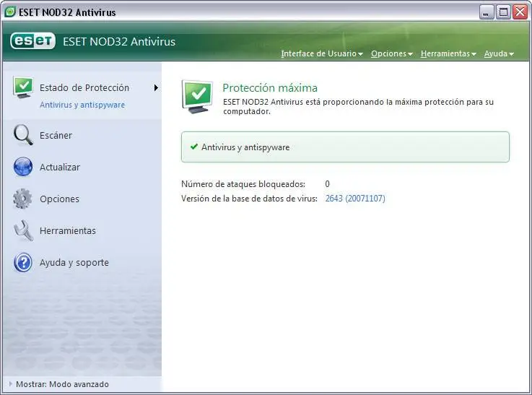Click the Herramientas wrench icon
The image size is (532, 395).
tap(23, 230)
